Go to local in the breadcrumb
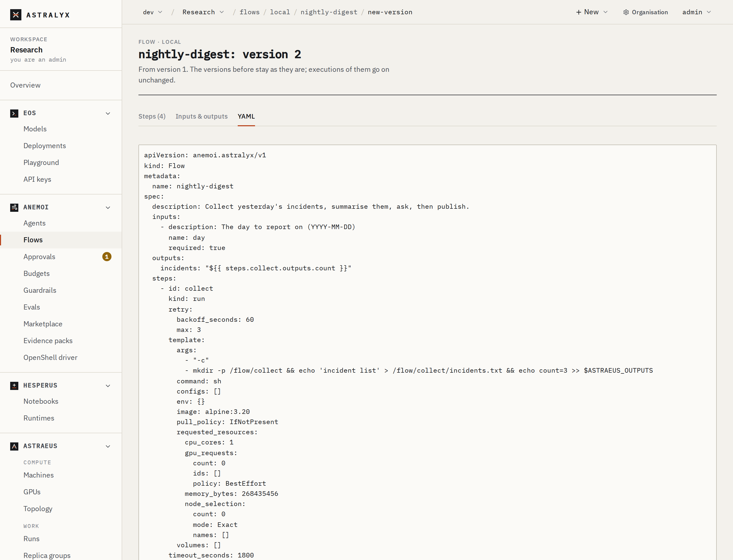This screenshot has width=733, height=560. pyautogui.click(x=280, y=12)
